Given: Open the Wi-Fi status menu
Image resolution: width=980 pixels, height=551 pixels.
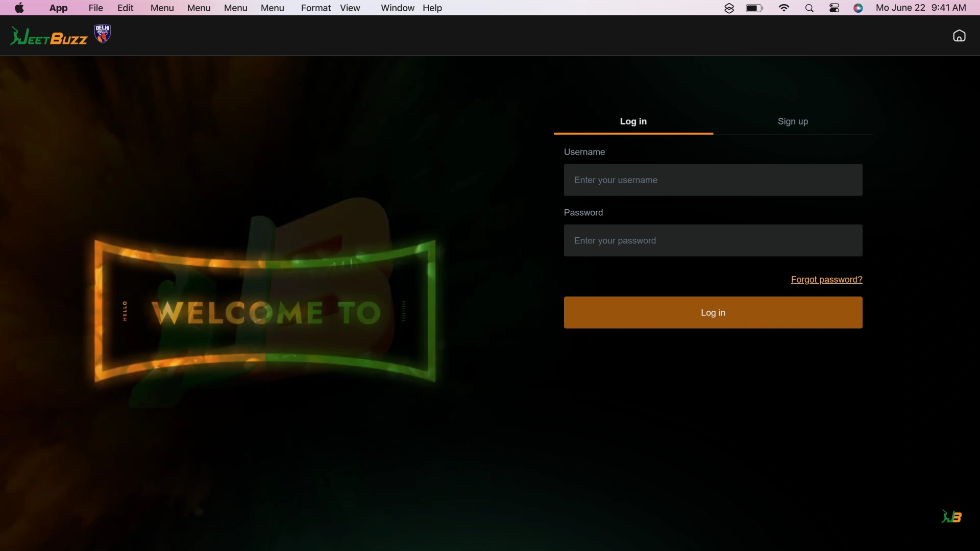Looking at the screenshot, I should (x=784, y=8).
